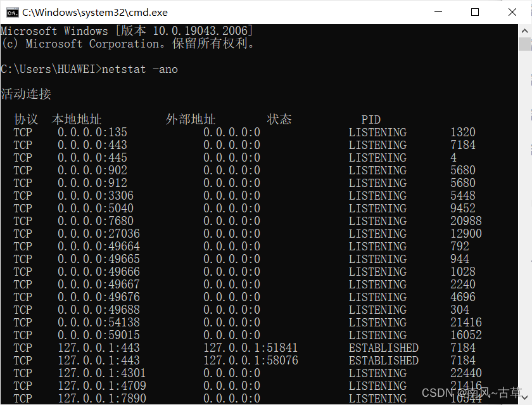
Task: Click local address 0.0.0.0:902
Action: (x=92, y=170)
